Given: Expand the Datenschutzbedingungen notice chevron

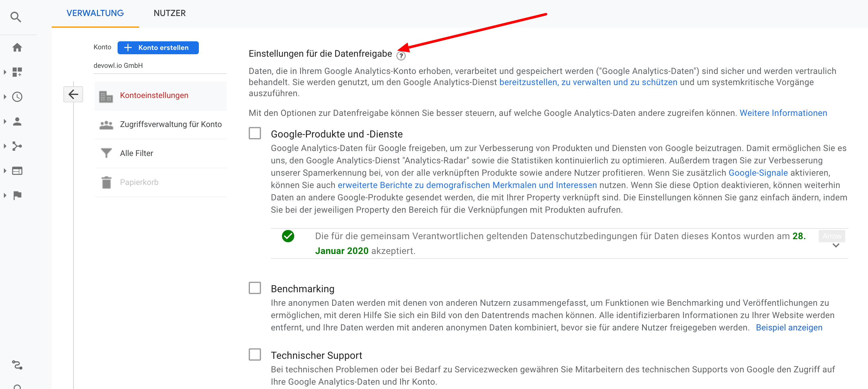Looking at the screenshot, I should click(836, 246).
